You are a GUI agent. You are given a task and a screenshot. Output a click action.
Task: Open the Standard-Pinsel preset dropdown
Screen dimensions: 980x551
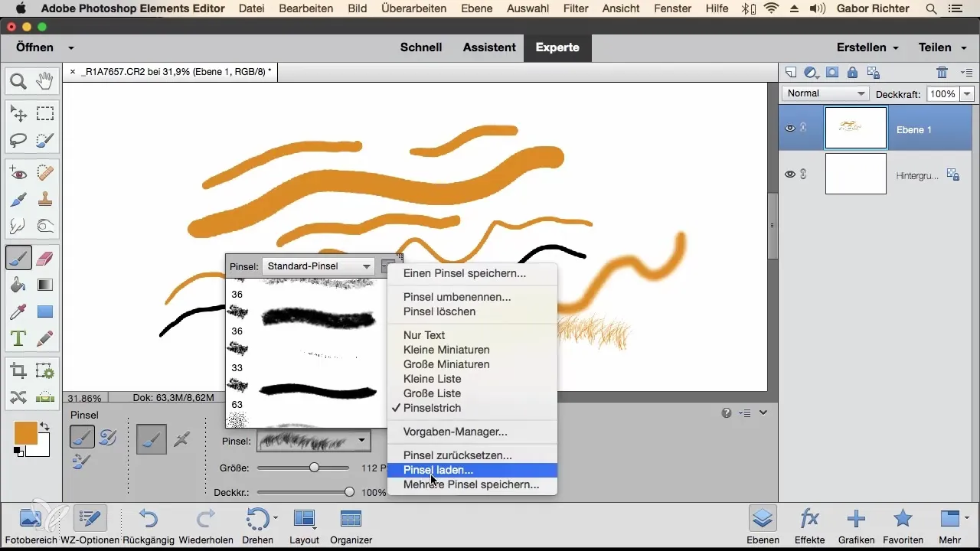point(318,266)
